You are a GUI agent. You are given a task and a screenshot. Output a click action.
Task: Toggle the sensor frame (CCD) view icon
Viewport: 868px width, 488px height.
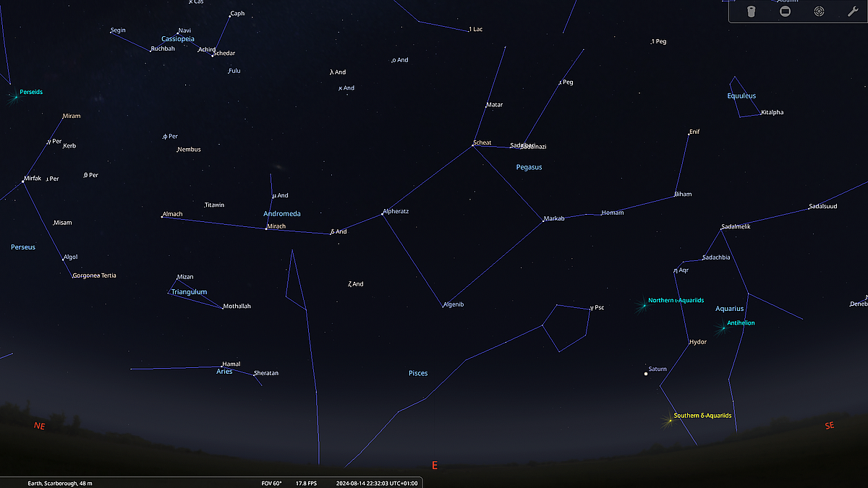point(785,12)
